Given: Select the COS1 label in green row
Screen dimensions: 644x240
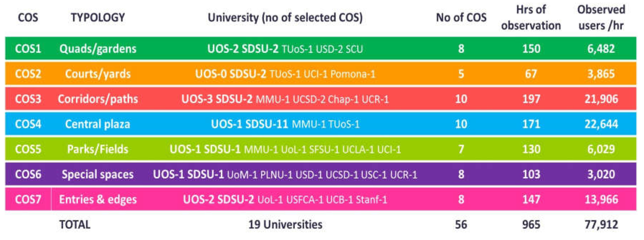Looking at the screenshot, I should (x=28, y=49).
